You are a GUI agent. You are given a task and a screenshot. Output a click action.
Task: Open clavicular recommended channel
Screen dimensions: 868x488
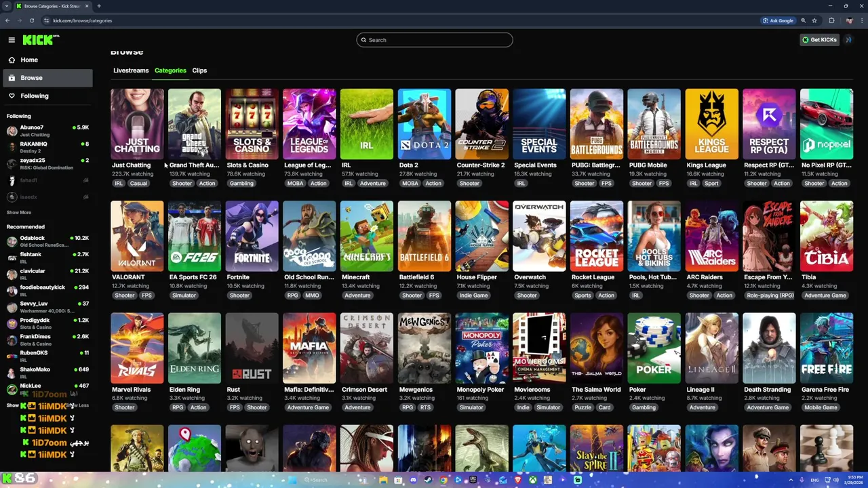coord(47,274)
